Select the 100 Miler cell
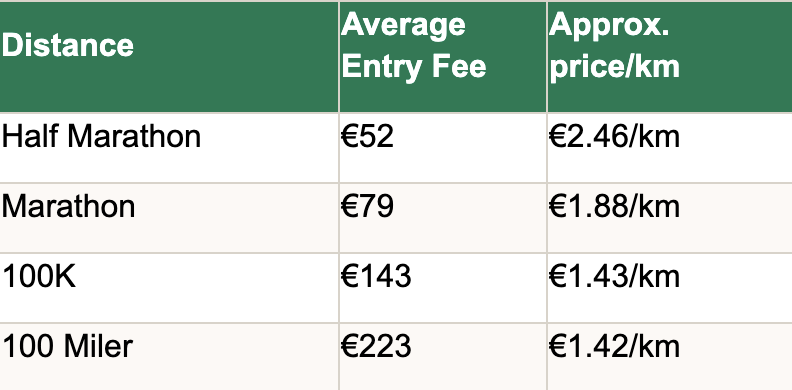Image resolution: width=792 pixels, height=390 pixels. pyautogui.click(x=169, y=357)
